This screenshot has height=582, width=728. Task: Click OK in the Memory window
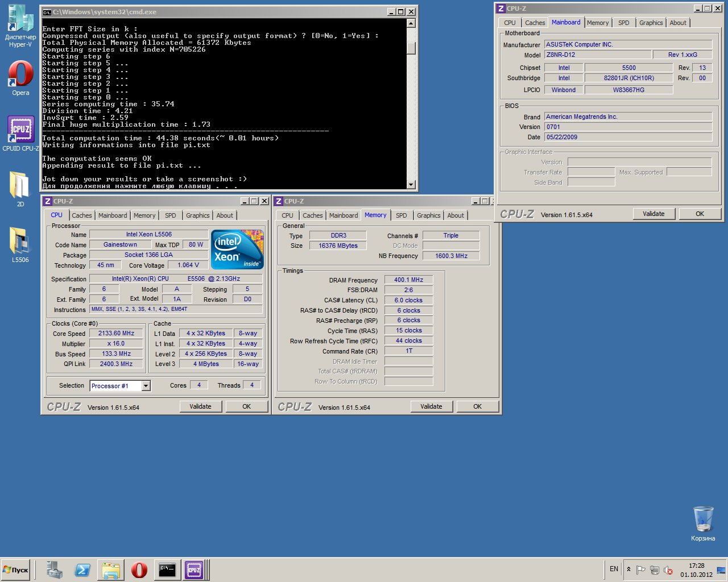(x=478, y=406)
